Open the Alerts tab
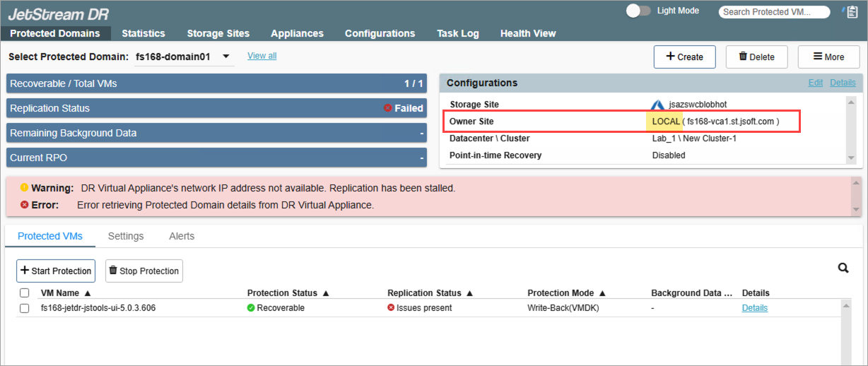This screenshot has width=868, height=366. point(182,236)
